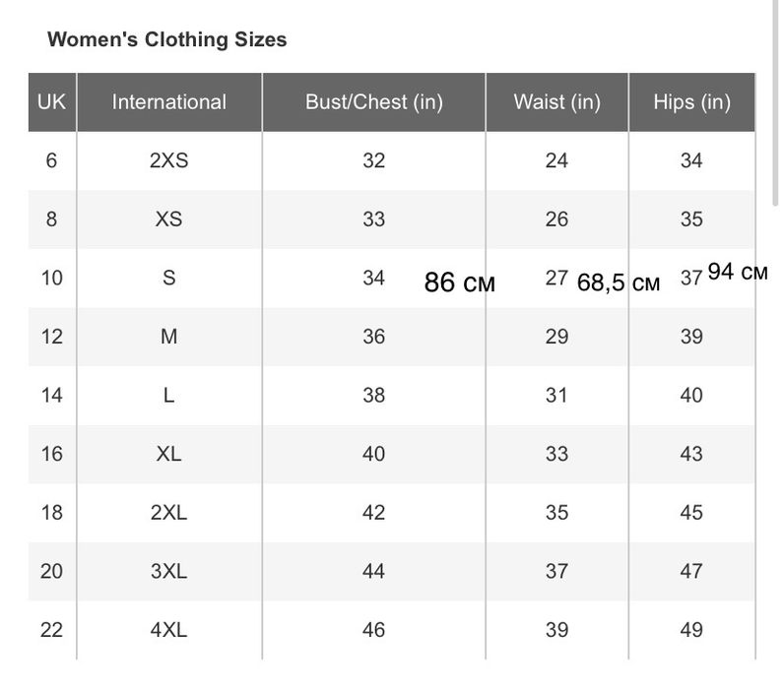Click the International column header

pos(168,101)
